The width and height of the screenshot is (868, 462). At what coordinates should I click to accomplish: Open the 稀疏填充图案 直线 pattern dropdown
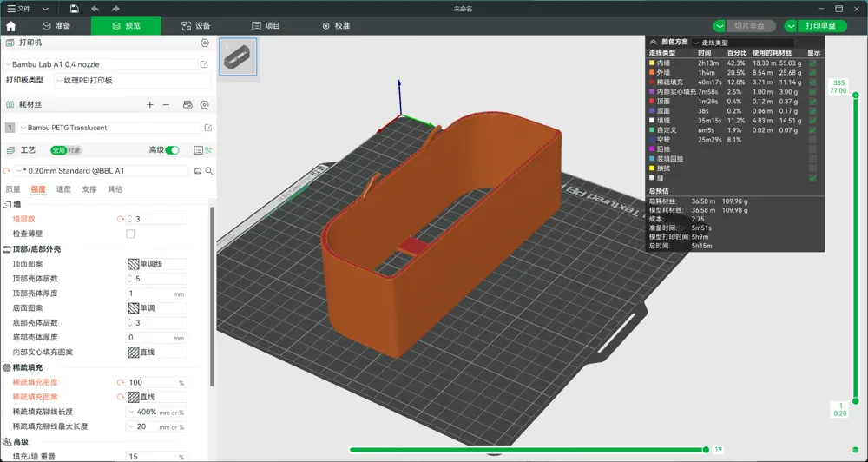156,397
